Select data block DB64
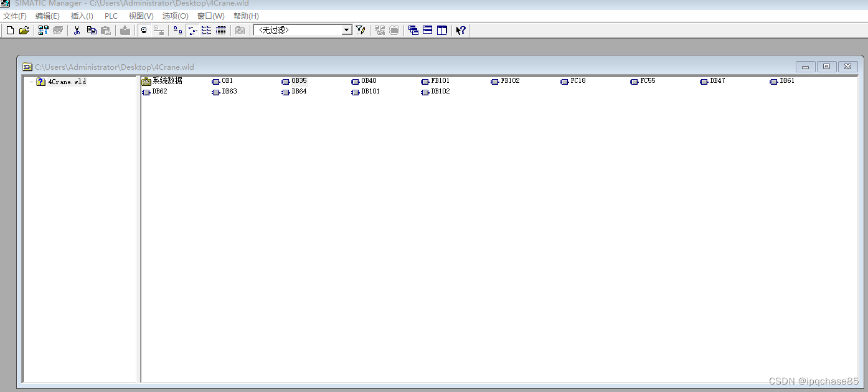The height and width of the screenshot is (392, 868). [x=294, y=92]
